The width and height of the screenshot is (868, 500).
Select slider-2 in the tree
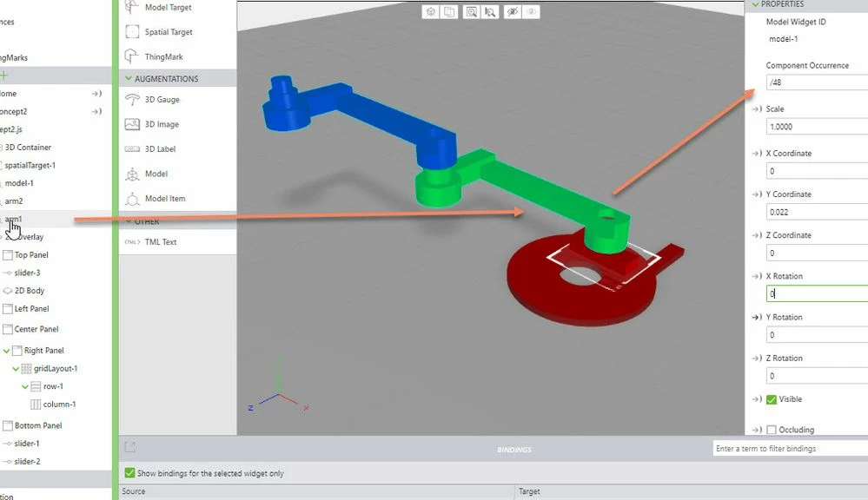point(27,461)
